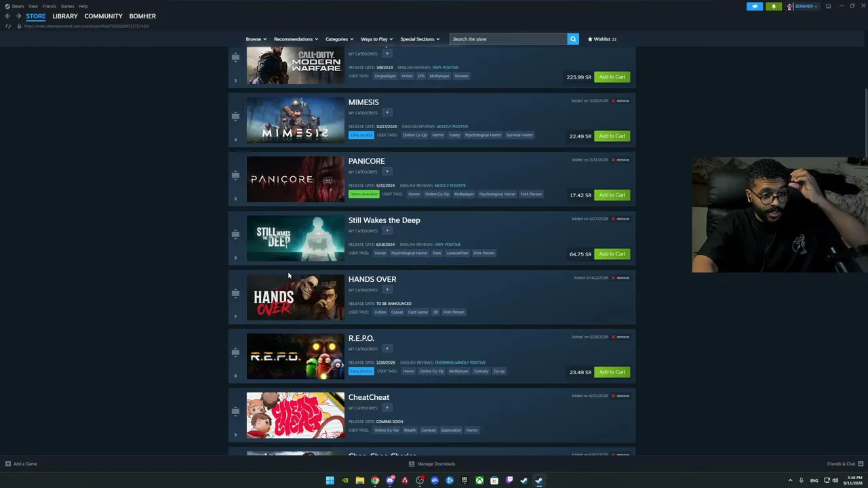Expand the Recommendations dropdown
The image size is (868, 488).
click(296, 39)
